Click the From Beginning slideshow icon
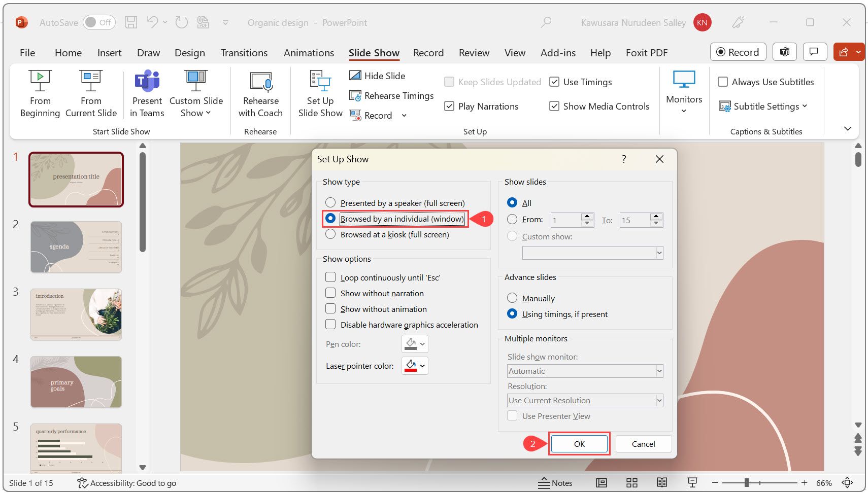 (x=40, y=81)
